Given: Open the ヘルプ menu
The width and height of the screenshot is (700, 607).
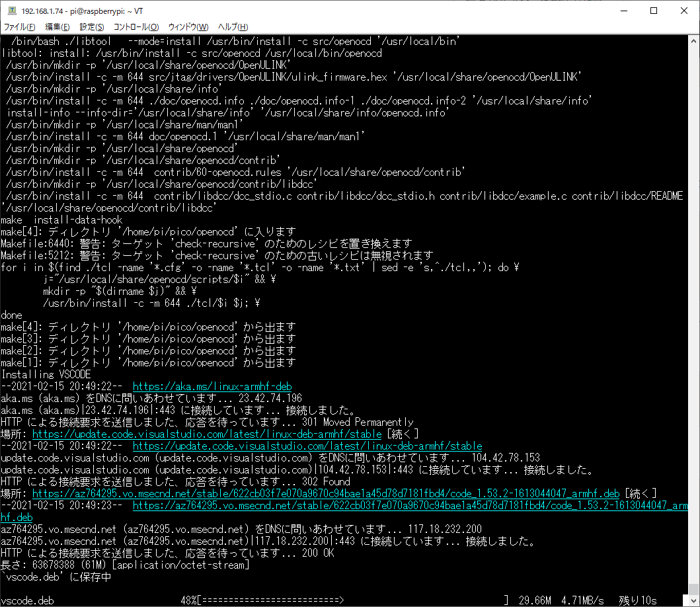Looking at the screenshot, I should (x=231, y=26).
